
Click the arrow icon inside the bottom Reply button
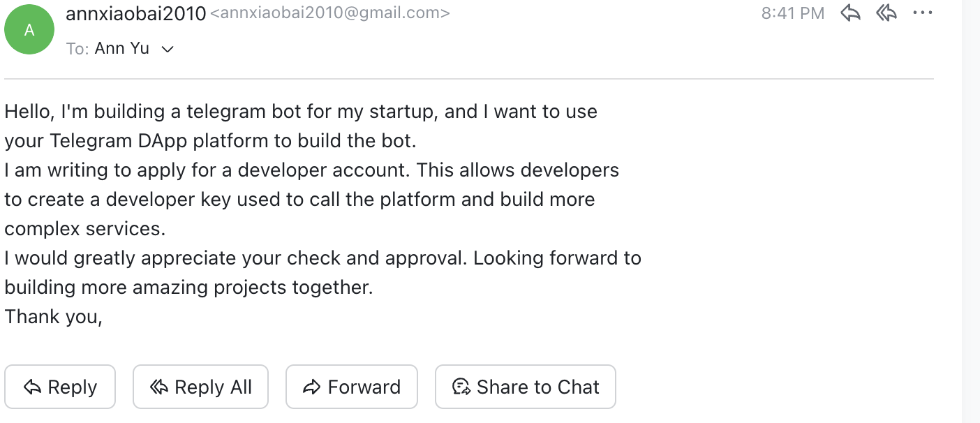pyautogui.click(x=32, y=387)
